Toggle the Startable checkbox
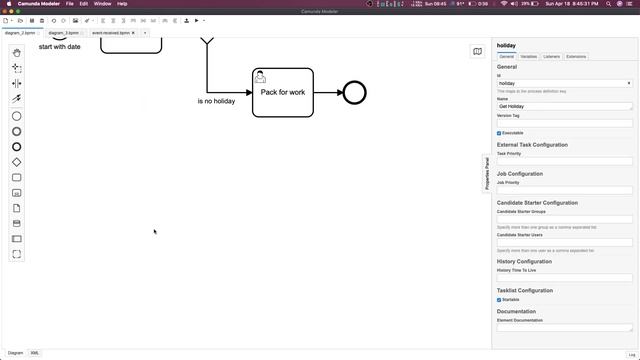The width and height of the screenshot is (640, 360). (499, 300)
